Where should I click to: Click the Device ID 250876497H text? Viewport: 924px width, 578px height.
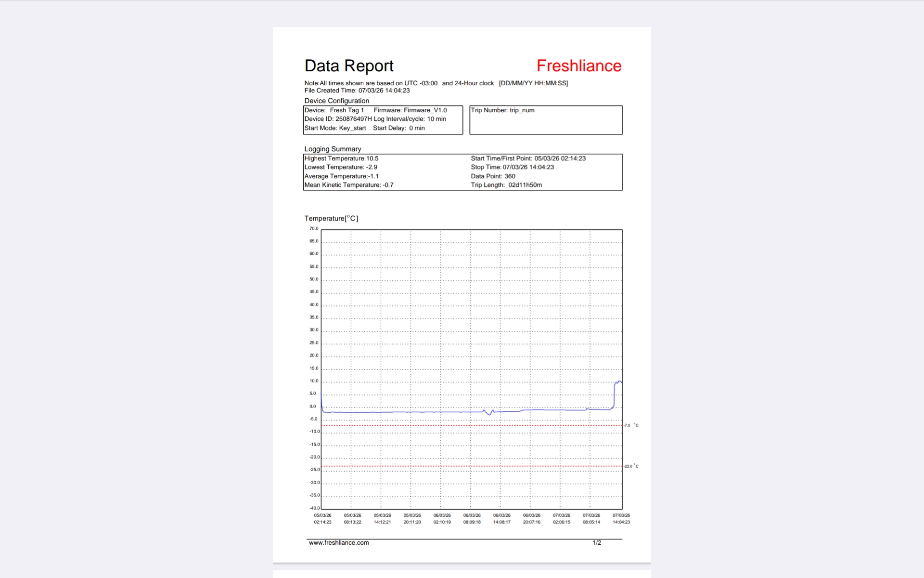pos(338,119)
